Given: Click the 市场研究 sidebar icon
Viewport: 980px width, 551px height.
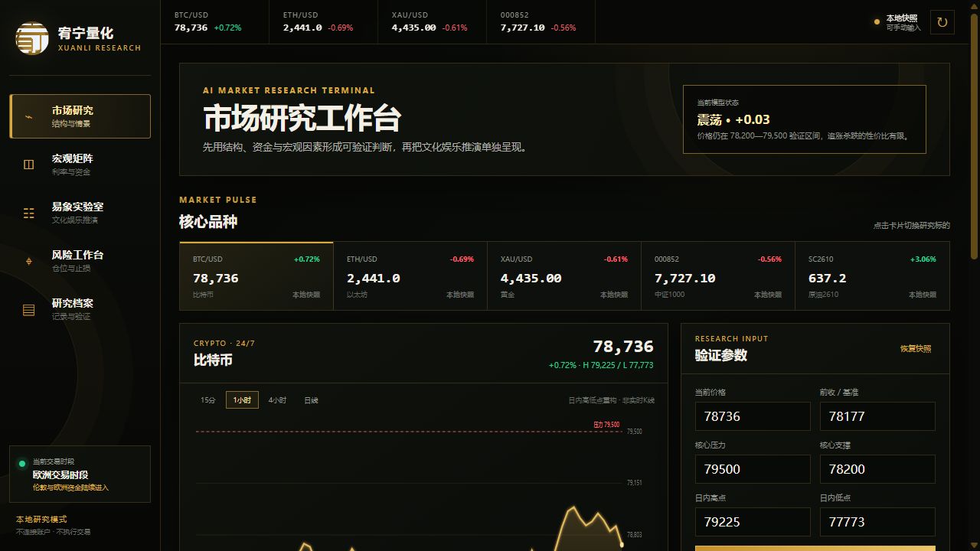Looking at the screenshot, I should (29, 116).
